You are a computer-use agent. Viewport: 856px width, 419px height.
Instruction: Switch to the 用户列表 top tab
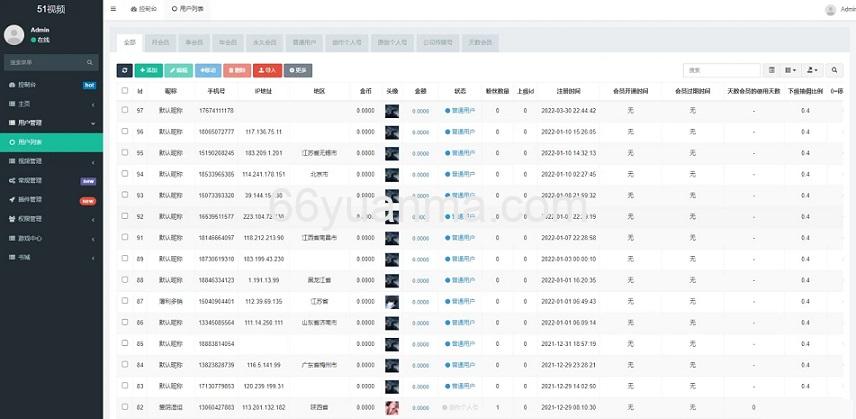click(x=187, y=9)
